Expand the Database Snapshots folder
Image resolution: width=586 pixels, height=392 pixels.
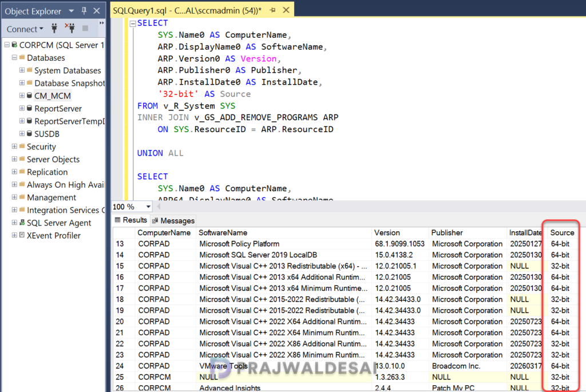point(22,83)
